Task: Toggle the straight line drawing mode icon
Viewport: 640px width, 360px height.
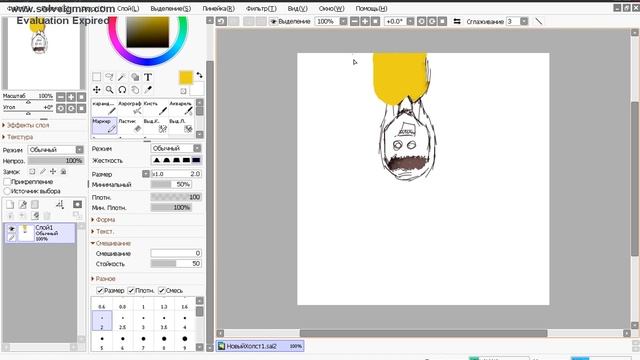Action: pos(539,21)
